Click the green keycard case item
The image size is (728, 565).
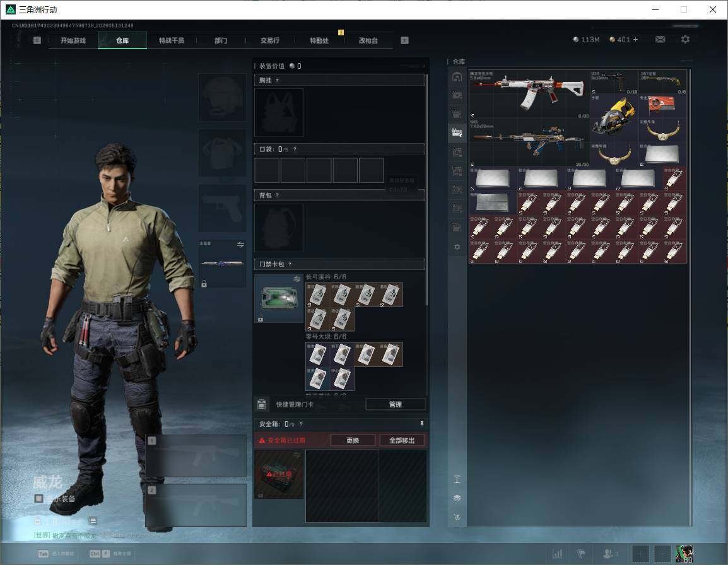279,298
